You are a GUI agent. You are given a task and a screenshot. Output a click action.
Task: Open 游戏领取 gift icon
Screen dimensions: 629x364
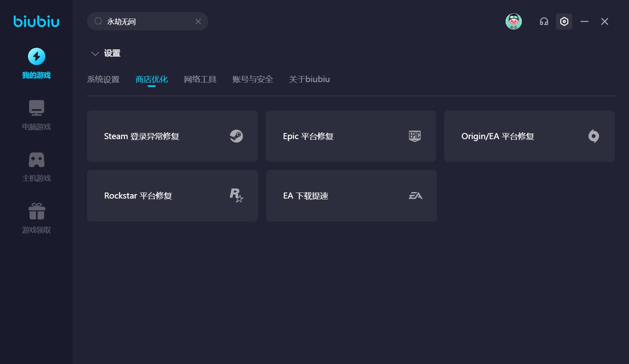[x=36, y=211]
